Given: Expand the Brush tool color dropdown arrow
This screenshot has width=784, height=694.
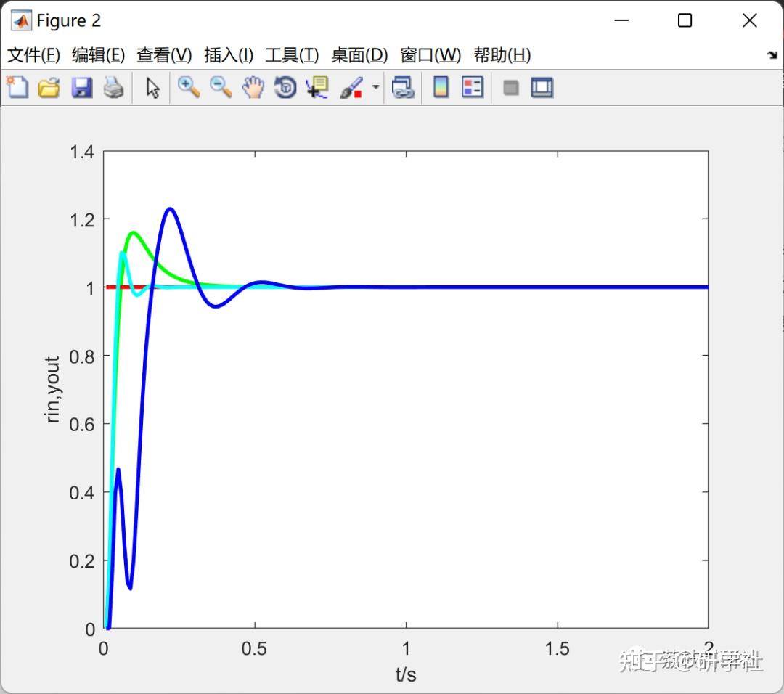Looking at the screenshot, I should click(x=376, y=87).
